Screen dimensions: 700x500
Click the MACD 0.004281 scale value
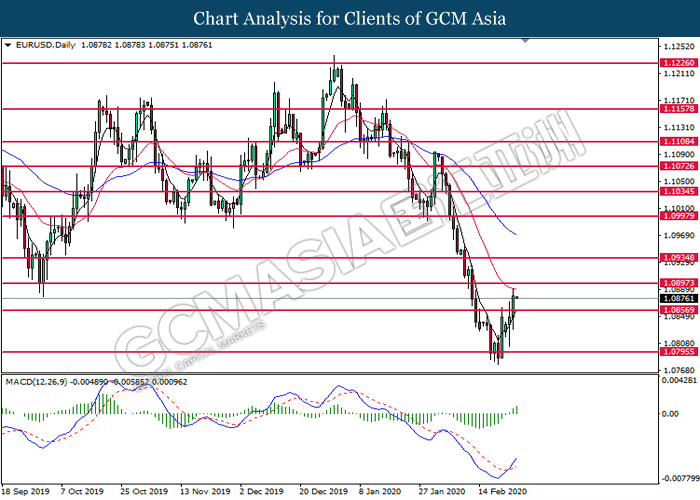coord(679,380)
